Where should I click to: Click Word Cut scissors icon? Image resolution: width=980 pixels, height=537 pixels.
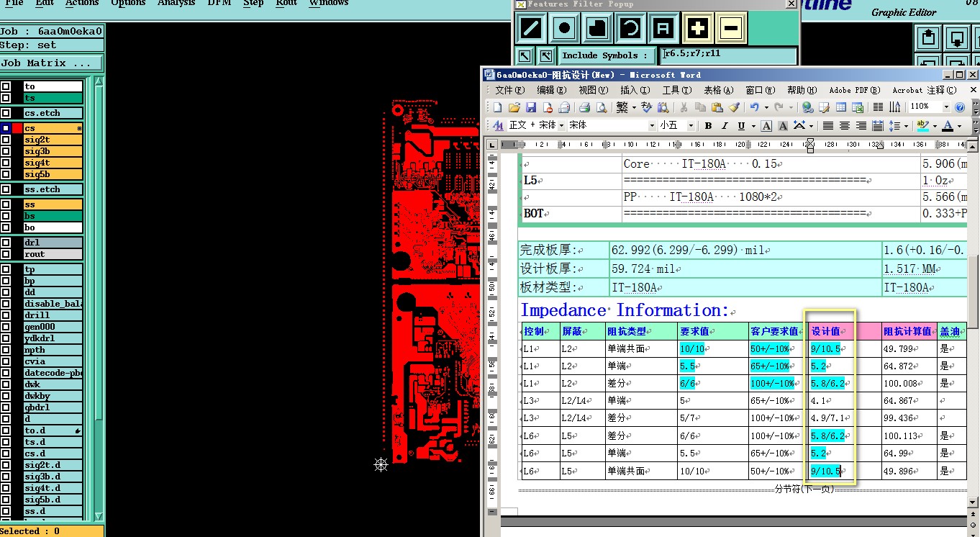tap(683, 107)
